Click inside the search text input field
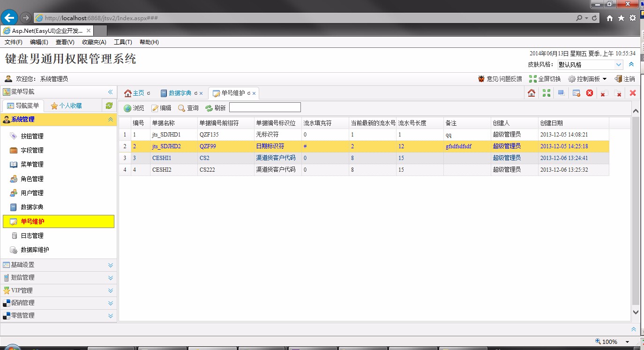This screenshot has width=644, height=350. click(x=264, y=107)
